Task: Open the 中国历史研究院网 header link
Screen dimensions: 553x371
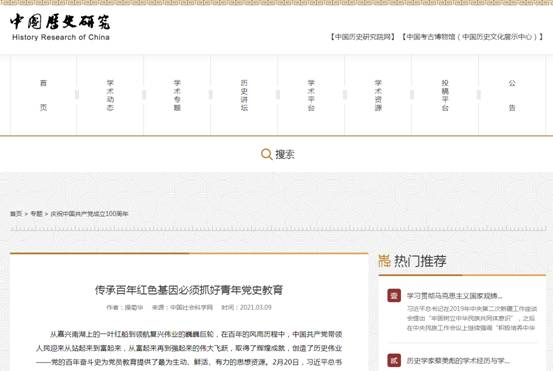Action: click(363, 37)
